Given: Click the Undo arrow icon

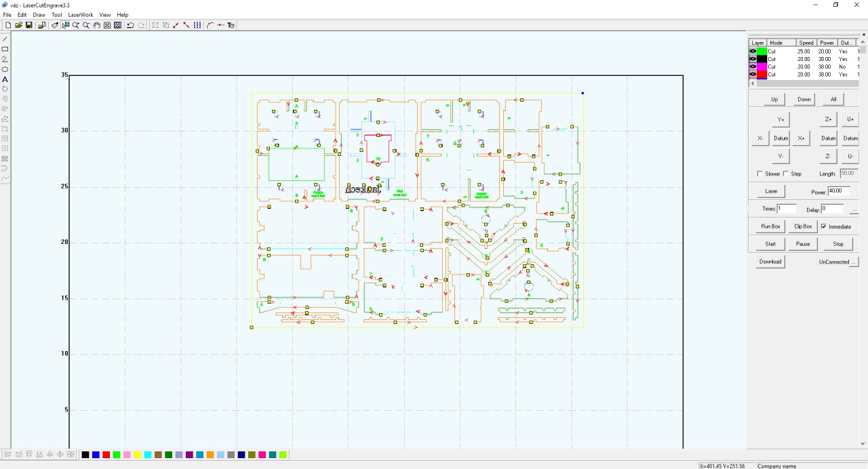Looking at the screenshot, I should click(130, 25).
